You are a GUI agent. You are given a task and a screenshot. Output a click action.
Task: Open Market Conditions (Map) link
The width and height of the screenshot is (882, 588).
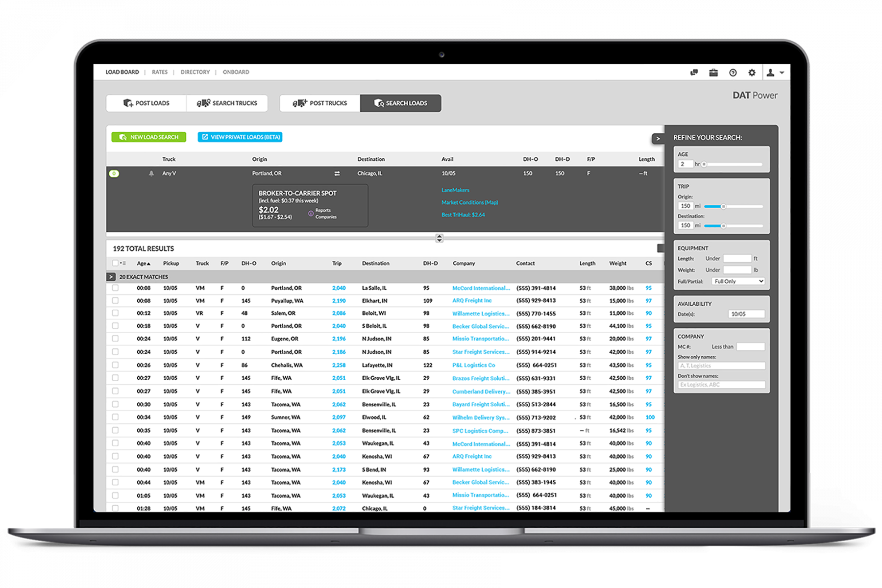(x=469, y=202)
